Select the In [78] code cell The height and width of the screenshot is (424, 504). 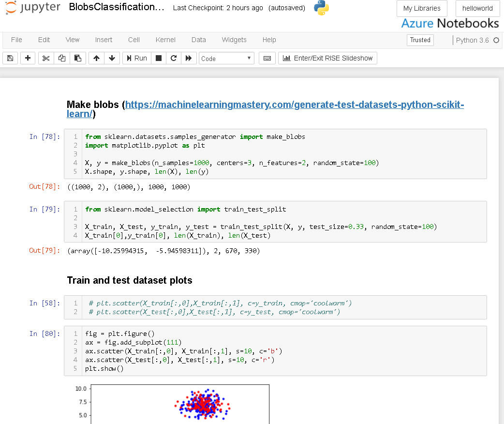pyautogui.click(x=275, y=154)
